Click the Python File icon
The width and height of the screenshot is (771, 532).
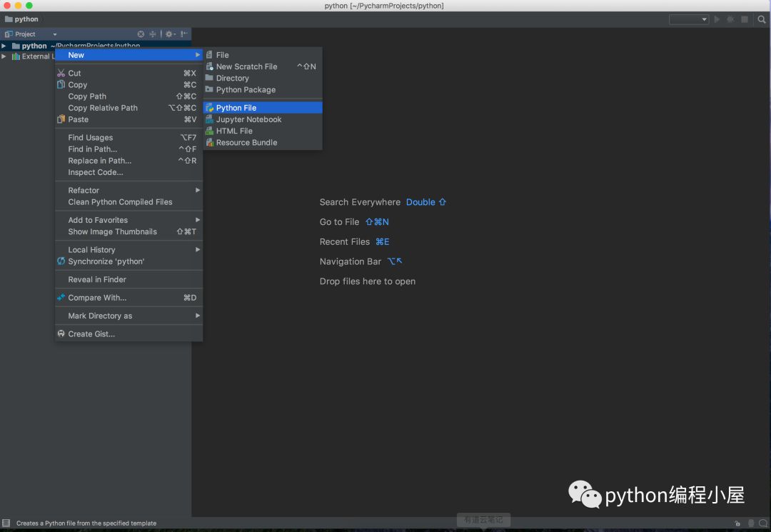pyautogui.click(x=209, y=108)
